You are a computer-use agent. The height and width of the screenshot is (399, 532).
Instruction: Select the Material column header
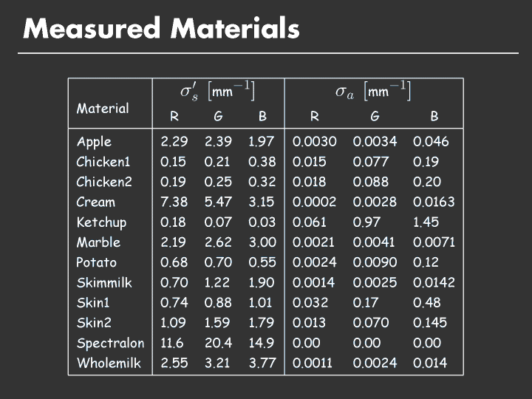(x=103, y=109)
